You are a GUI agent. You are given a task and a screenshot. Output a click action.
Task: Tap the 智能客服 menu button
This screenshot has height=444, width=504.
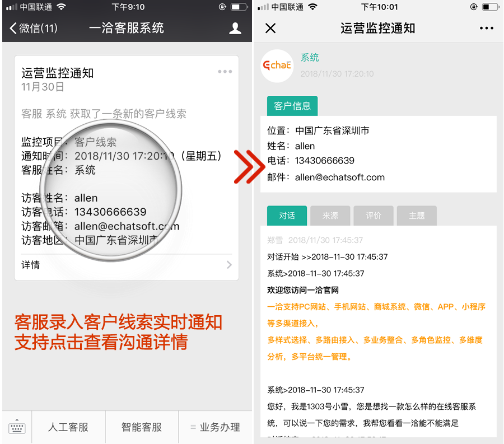[x=142, y=427]
